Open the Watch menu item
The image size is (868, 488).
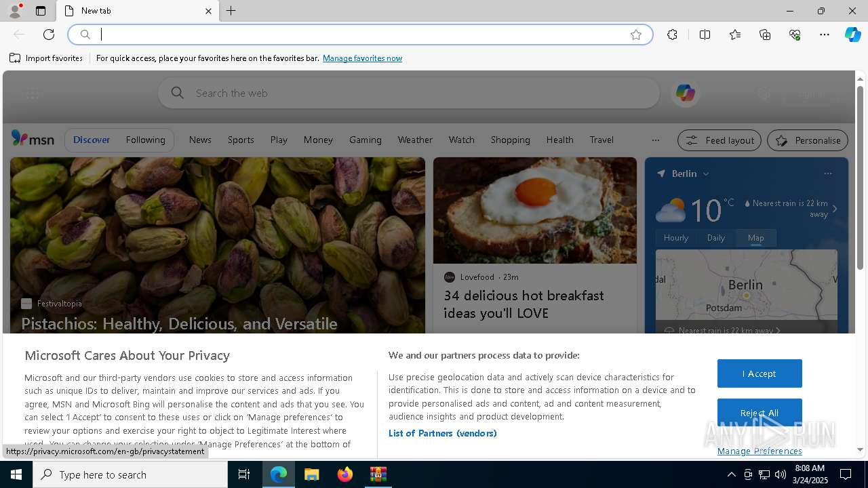coord(461,140)
